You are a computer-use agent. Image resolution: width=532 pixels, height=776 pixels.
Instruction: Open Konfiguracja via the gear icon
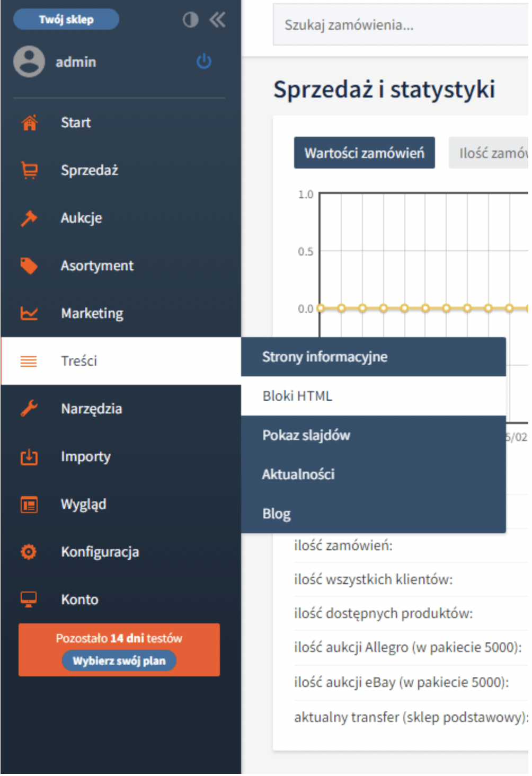pos(29,552)
